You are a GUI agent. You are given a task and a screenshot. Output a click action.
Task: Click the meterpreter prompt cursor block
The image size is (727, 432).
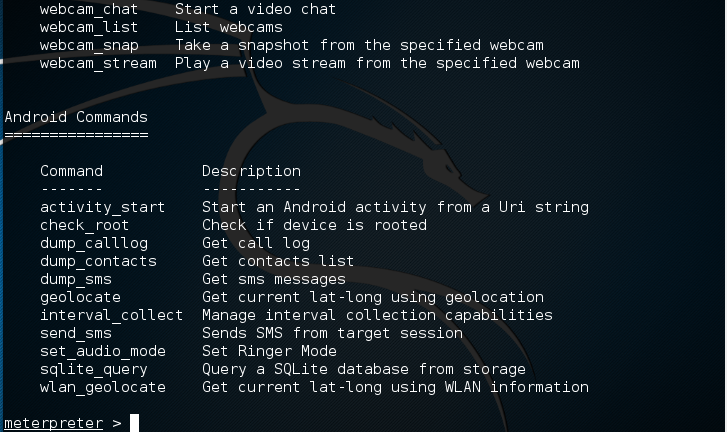[134, 423]
